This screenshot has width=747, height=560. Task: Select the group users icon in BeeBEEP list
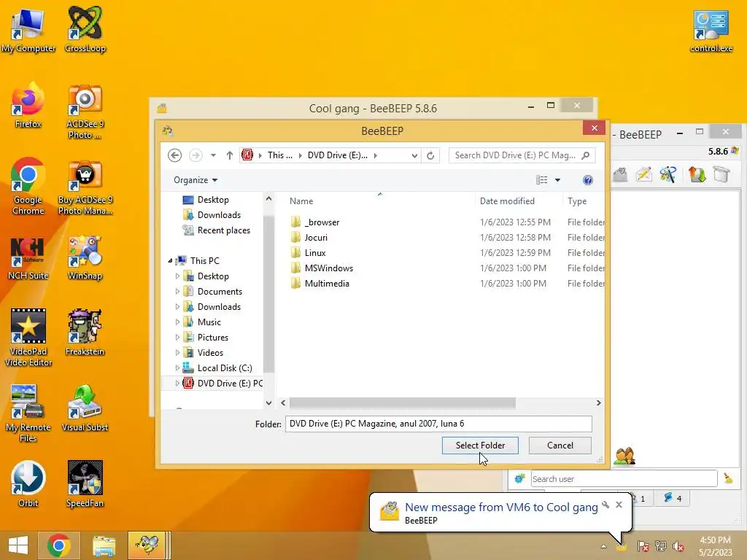pos(624,456)
